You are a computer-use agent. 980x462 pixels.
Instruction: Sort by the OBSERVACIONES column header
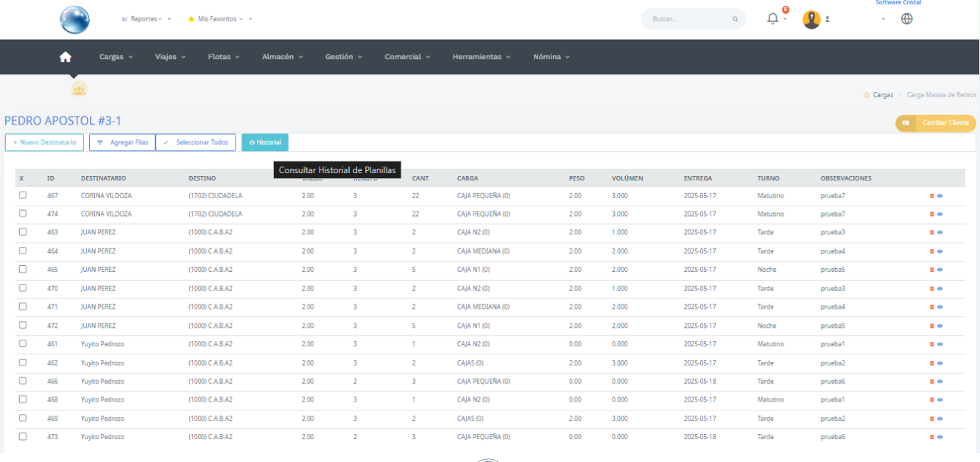click(846, 178)
